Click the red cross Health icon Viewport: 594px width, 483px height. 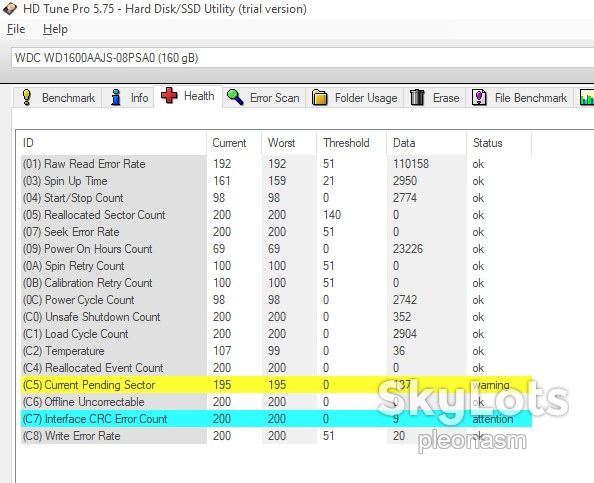(x=169, y=95)
